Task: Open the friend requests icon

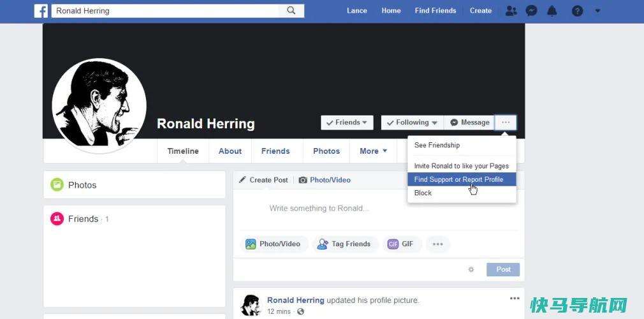Action: tap(511, 11)
